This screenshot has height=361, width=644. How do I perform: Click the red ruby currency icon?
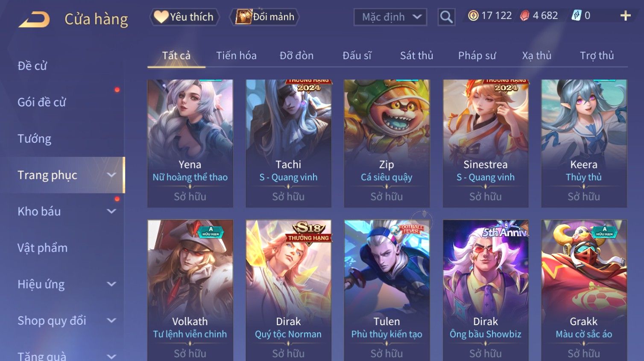coord(524,16)
